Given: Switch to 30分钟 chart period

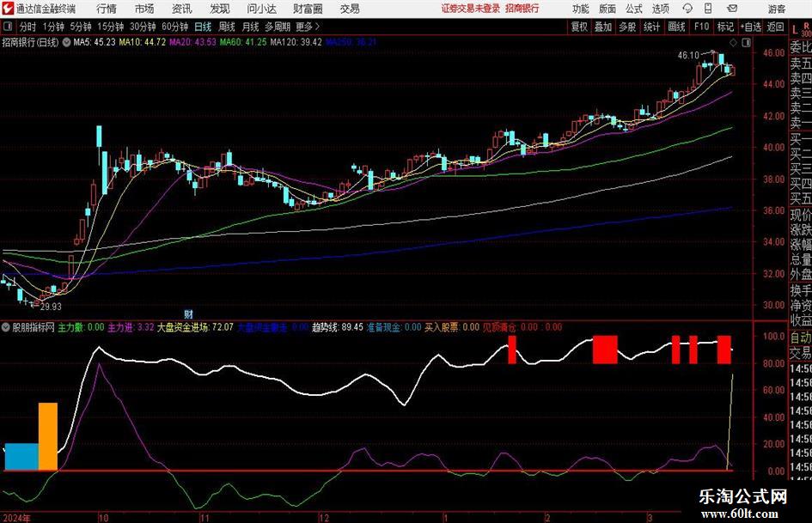Looking at the screenshot, I should tap(143, 27).
